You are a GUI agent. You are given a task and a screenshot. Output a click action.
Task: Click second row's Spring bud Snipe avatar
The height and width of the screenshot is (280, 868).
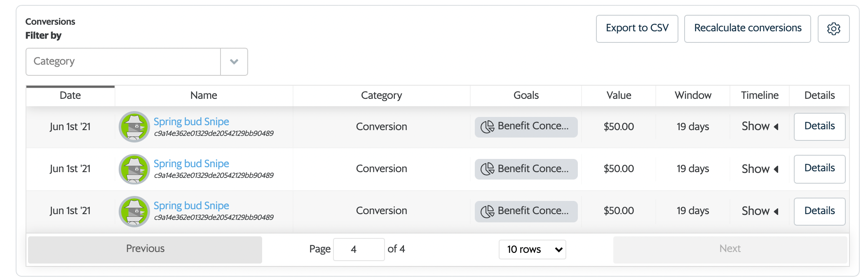pyautogui.click(x=134, y=169)
